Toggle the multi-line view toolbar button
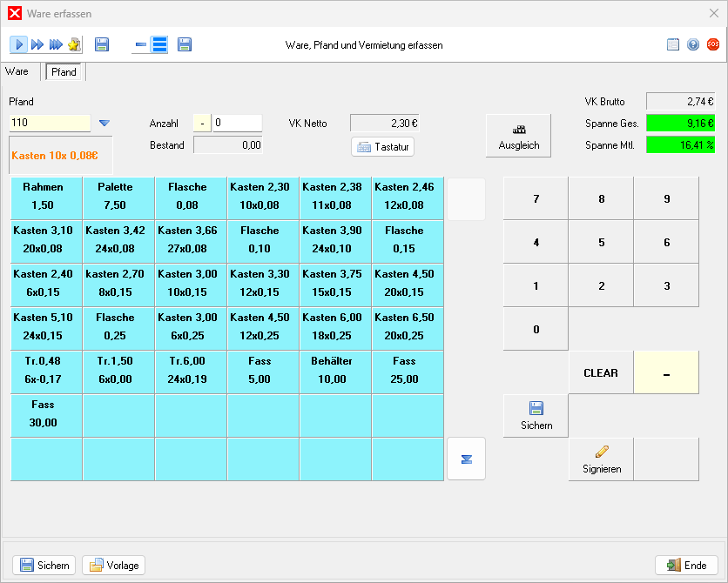Image resolution: width=728 pixels, height=583 pixels. 159,44
